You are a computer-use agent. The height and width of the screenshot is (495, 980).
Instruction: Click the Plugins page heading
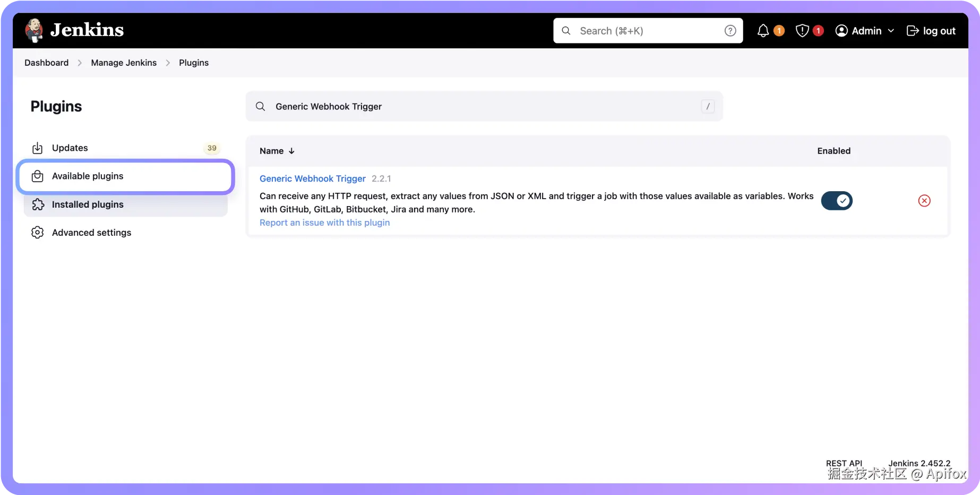tap(56, 106)
